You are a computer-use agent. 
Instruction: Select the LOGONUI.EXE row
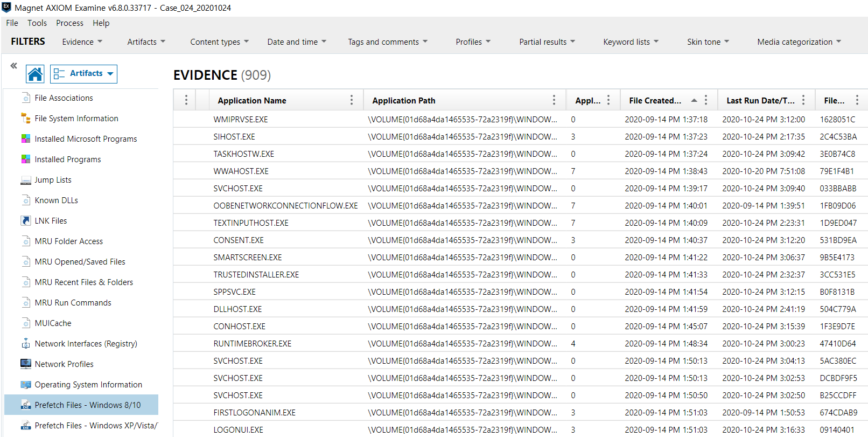[x=520, y=429]
